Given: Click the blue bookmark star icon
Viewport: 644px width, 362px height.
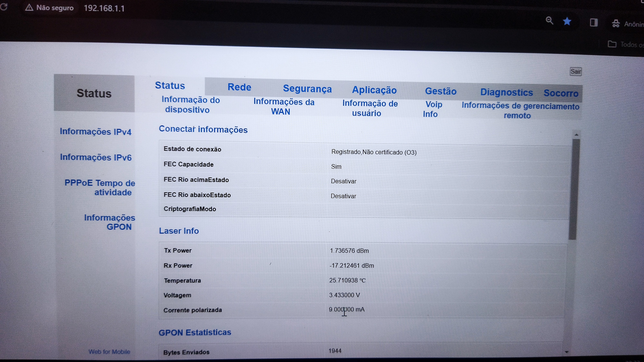Looking at the screenshot, I should click(x=567, y=22).
